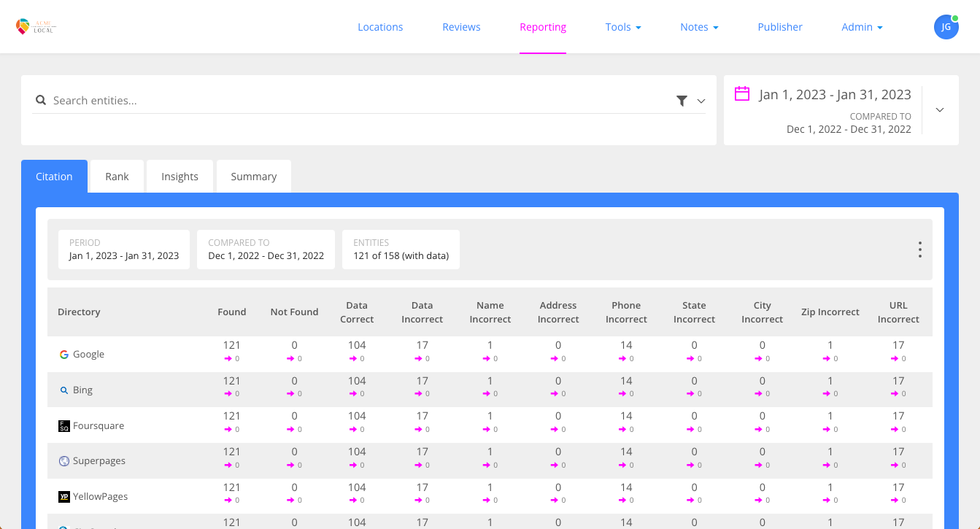Screen dimensions: 980x529
Task: Open the Foursquare directory icon
Action: pyautogui.click(x=63, y=425)
